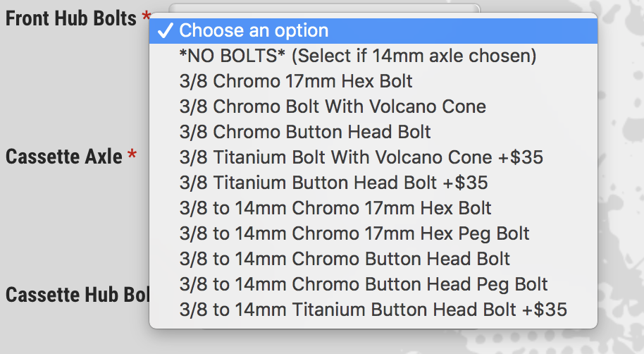Image resolution: width=644 pixels, height=354 pixels.
Task: Select 3/8 Titanium Button Head Bolt +$35
Action: coord(334,183)
